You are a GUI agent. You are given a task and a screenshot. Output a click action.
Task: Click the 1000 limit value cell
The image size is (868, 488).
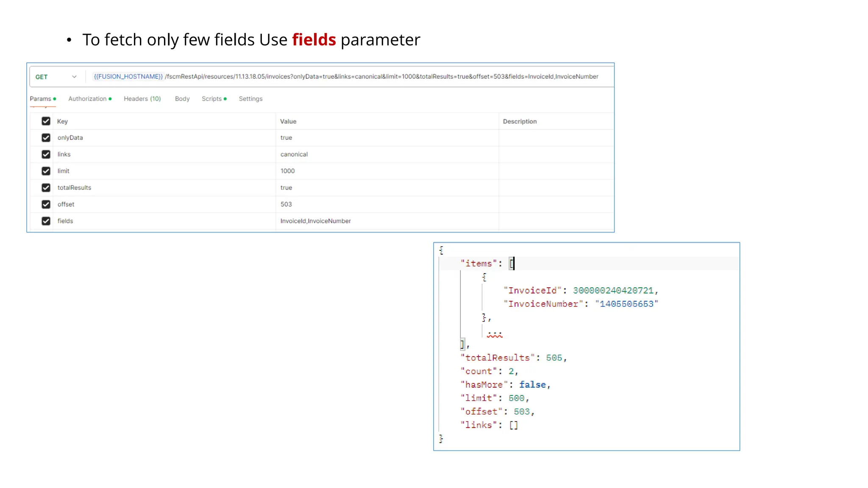point(387,171)
